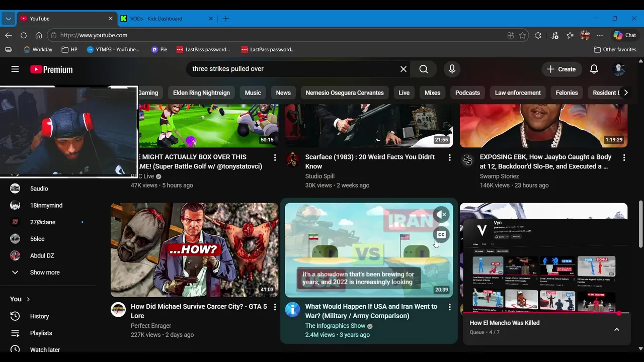The width and height of the screenshot is (644, 362).
Task: Select the Elden Ring Nightreign chip
Action: point(201,93)
